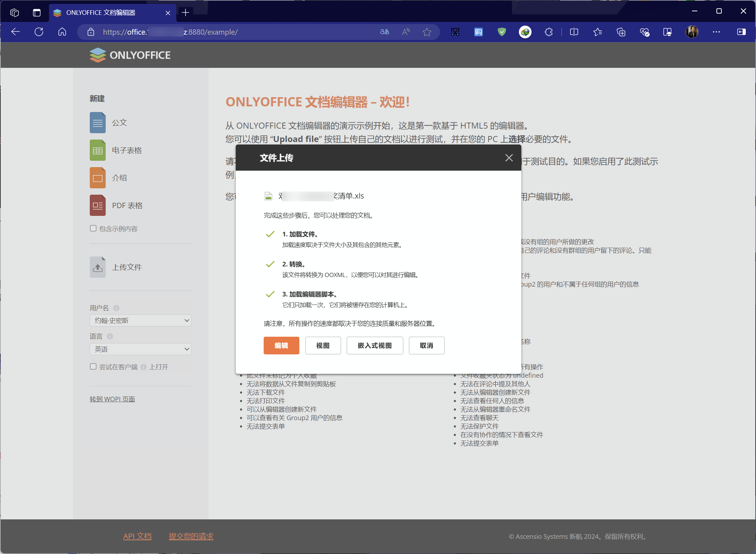This screenshot has height=554, width=756.
Task: Create a new 电子表格 spreadsheet icon
Action: 98,150
